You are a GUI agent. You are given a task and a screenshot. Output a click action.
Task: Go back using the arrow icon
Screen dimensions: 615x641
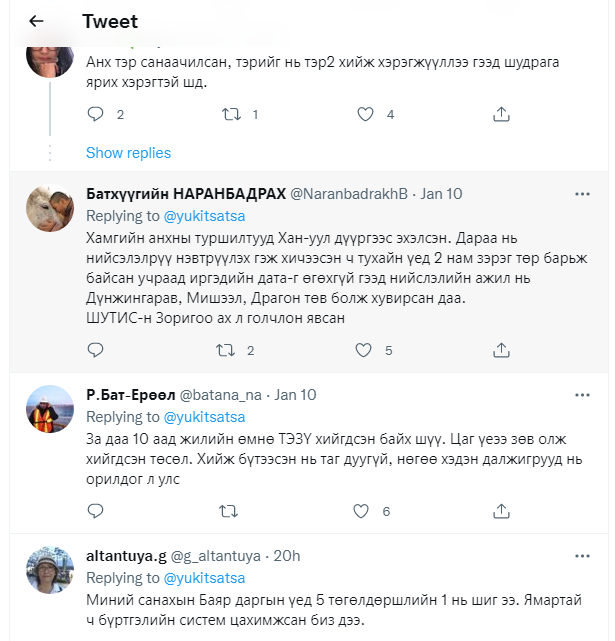[36, 21]
